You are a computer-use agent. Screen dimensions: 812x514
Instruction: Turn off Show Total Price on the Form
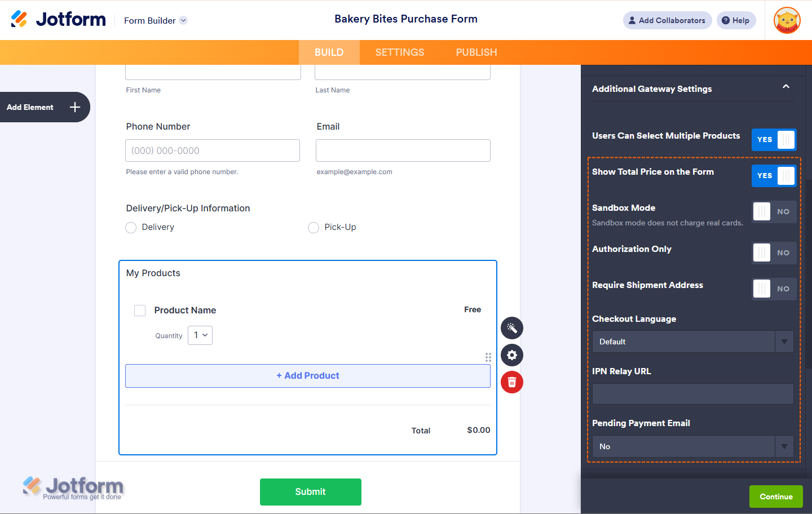point(774,176)
